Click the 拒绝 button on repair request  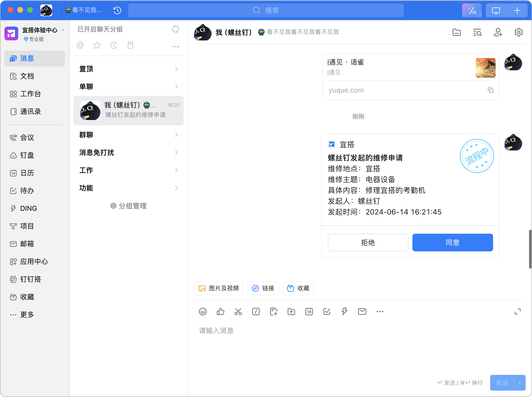[368, 243]
